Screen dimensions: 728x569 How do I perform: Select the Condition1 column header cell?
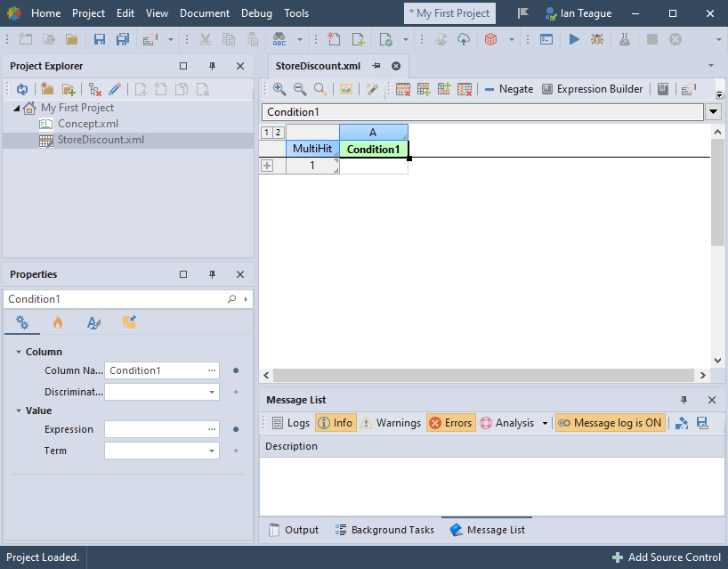(374, 149)
